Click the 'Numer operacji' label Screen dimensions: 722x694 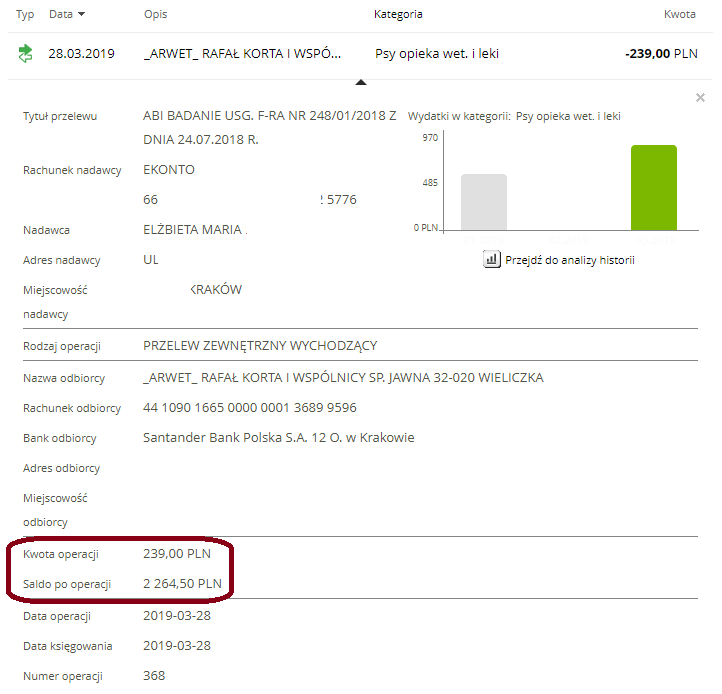tap(63, 676)
